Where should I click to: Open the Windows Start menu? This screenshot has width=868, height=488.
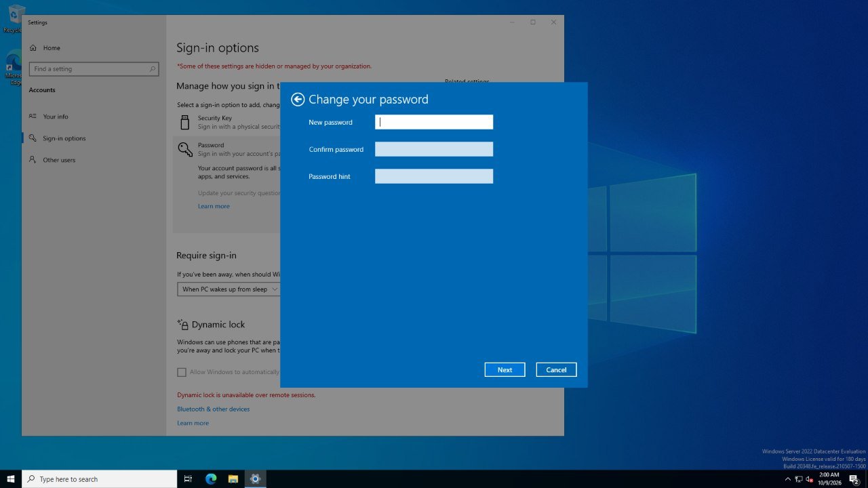11,479
